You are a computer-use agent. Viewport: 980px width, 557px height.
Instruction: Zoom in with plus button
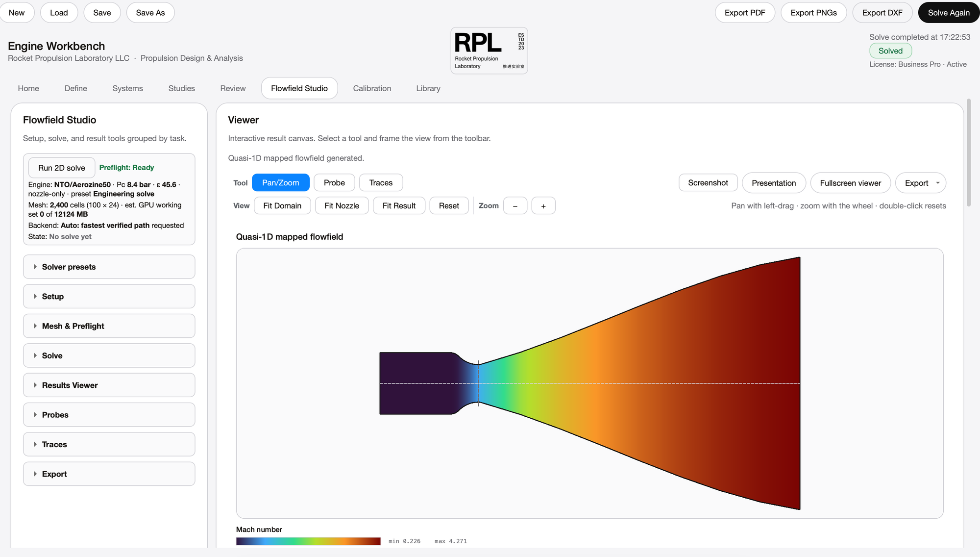pyautogui.click(x=543, y=206)
